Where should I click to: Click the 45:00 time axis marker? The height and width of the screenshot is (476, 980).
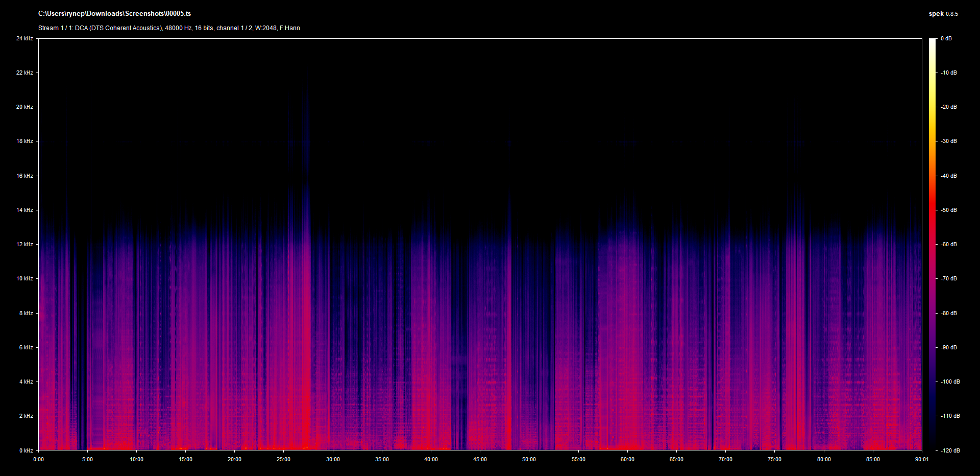480,459
